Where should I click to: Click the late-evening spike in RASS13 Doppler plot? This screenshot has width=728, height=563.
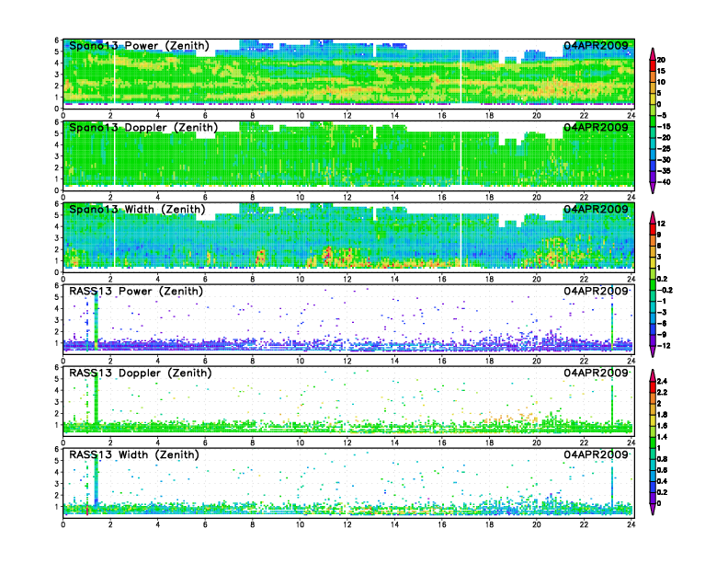pyautogui.click(x=612, y=404)
